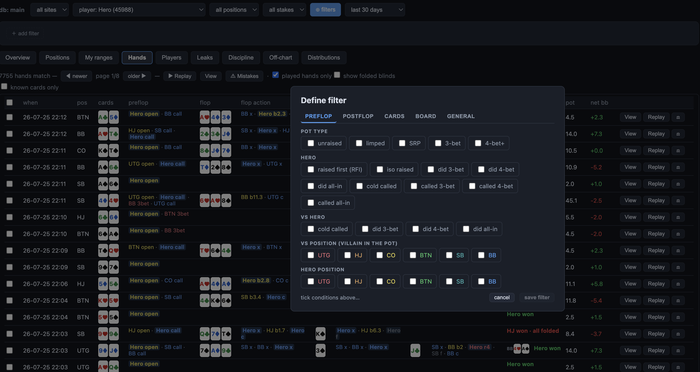Switch to the POSTFLOP filter tab

[358, 116]
